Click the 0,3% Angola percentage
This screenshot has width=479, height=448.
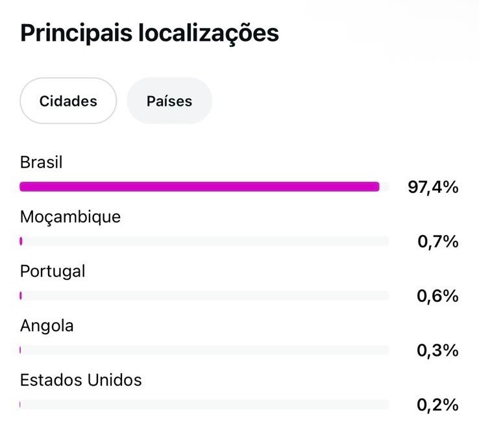[x=437, y=351]
